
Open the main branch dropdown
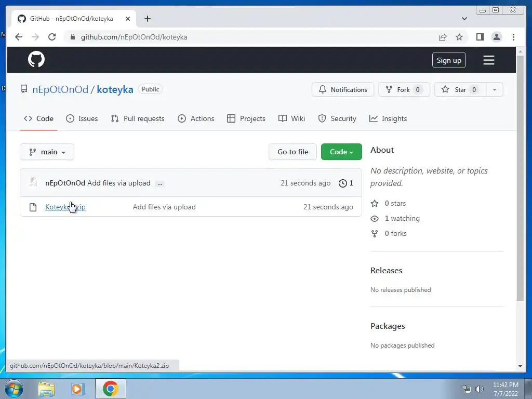pyautogui.click(x=47, y=152)
